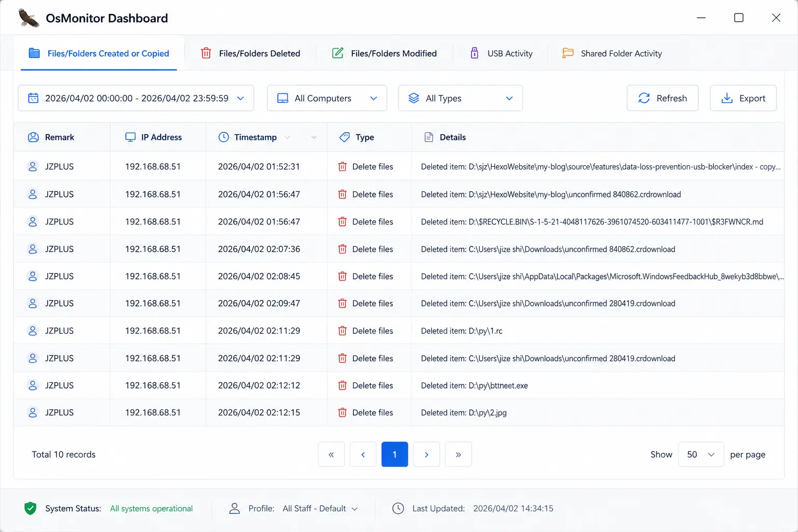Click the timestamp 2026/04/02 02:09:47
This screenshot has height=532, width=798.
(259, 303)
